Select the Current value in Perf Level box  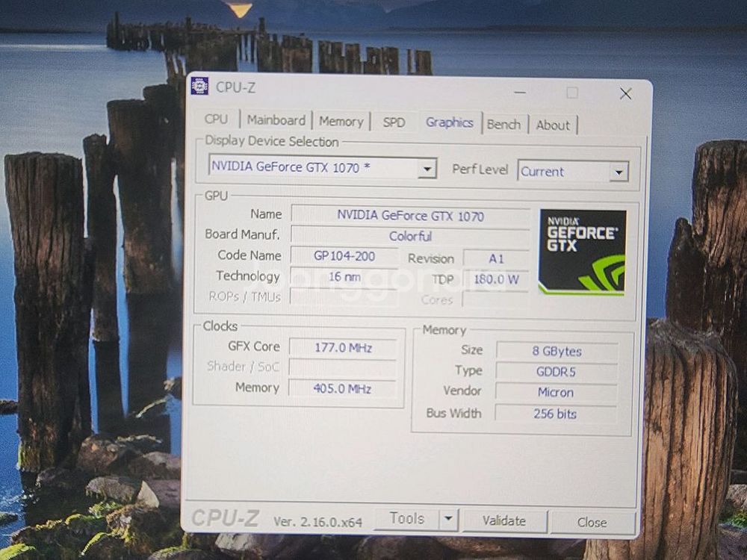tap(542, 172)
